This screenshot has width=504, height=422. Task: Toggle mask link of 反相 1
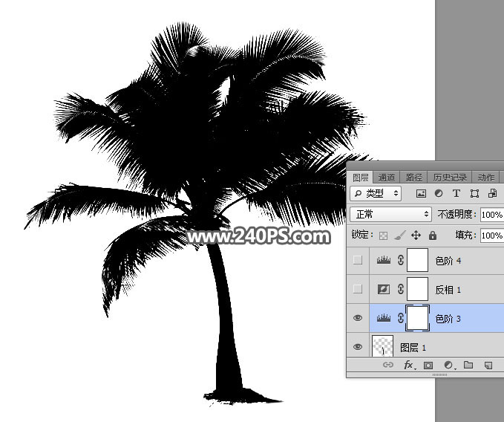(401, 289)
